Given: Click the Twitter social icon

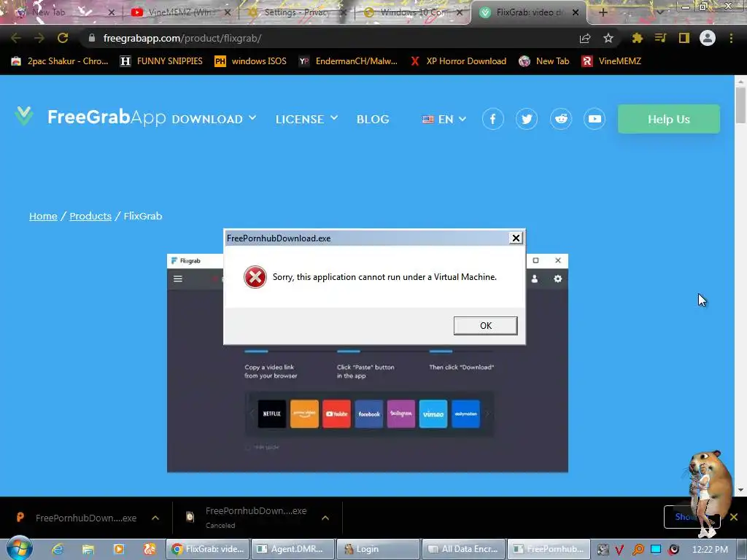Looking at the screenshot, I should coord(527,119).
